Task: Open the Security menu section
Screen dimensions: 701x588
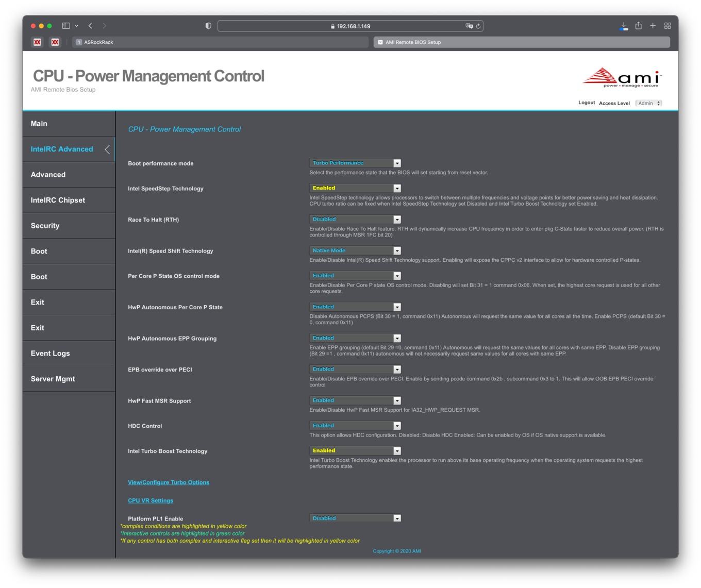Action: point(69,226)
